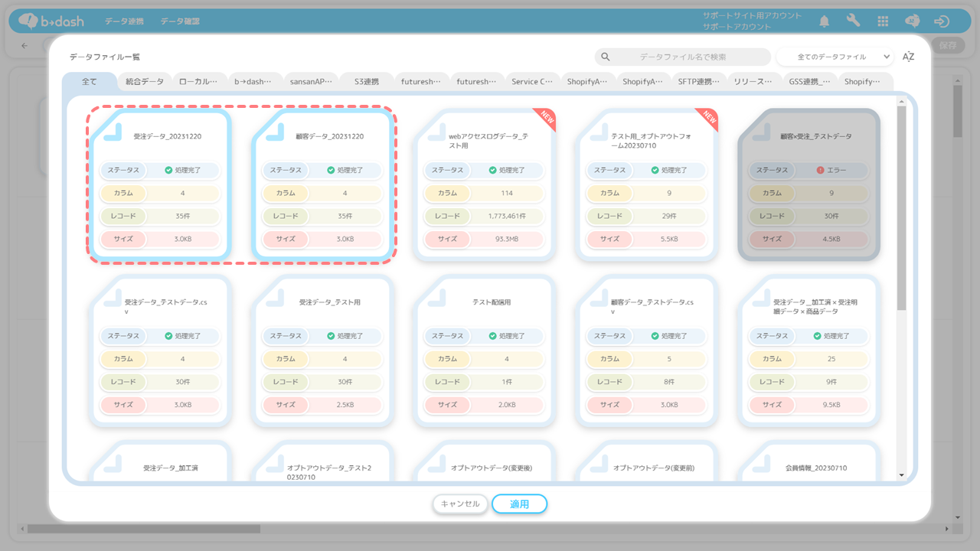This screenshot has height=551, width=980.
Task: Click file icon on 顧客×受注_テストデータ card
Action: (x=761, y=132)
